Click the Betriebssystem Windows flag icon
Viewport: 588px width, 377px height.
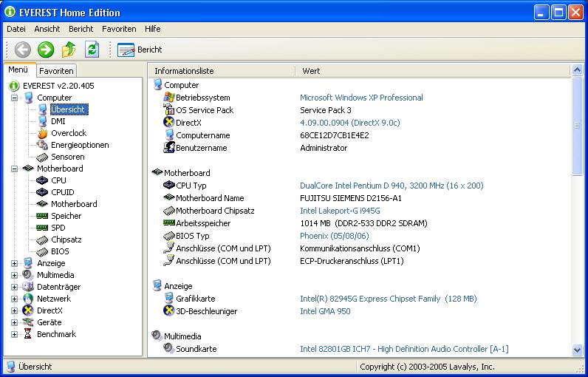(x=169, y=98)
